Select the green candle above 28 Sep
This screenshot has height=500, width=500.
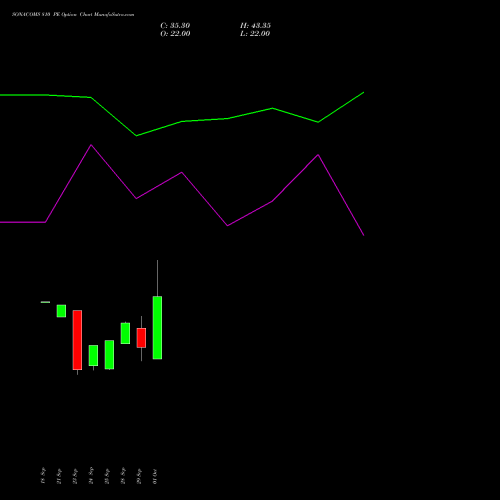[x=125, y=333]
